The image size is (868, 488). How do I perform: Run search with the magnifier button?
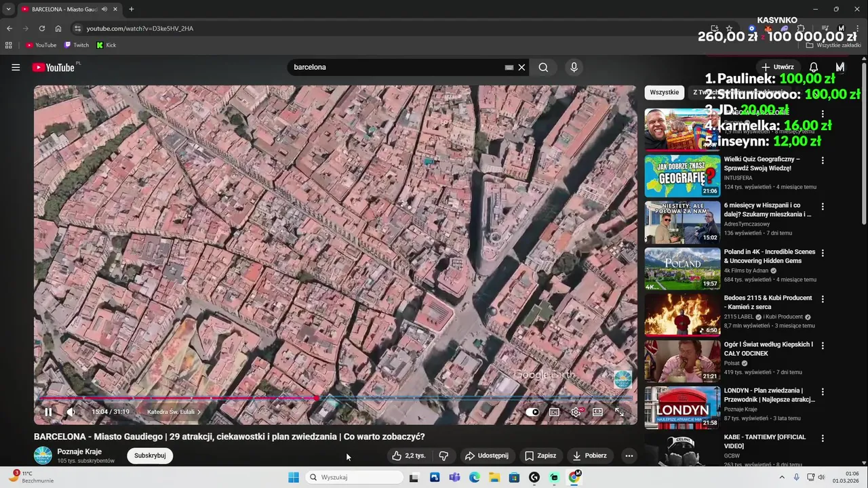coord(543,67)
